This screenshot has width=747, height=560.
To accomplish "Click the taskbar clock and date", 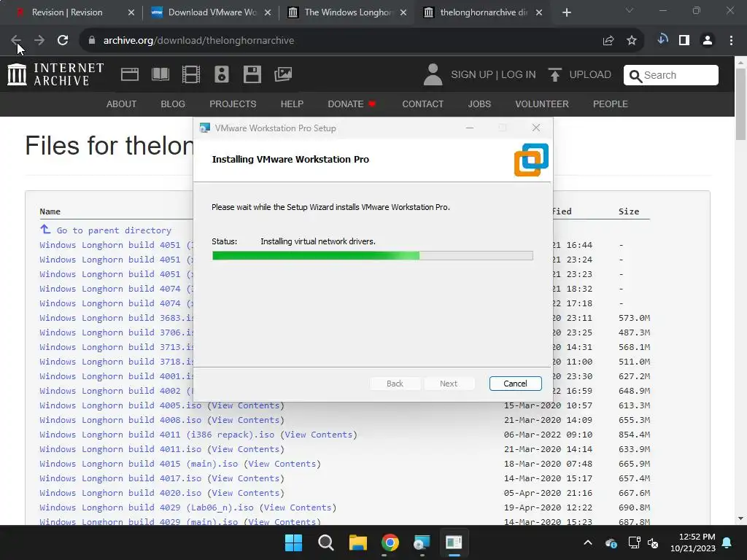I will 693,542.
